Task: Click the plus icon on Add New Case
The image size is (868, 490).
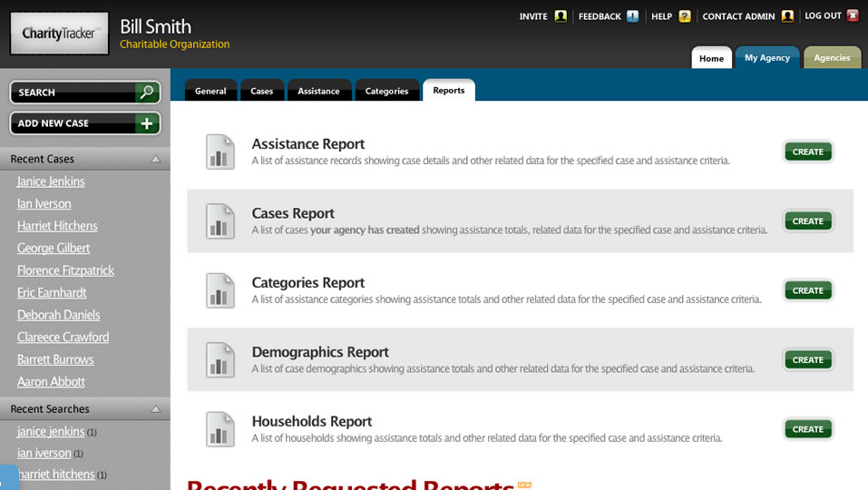Action: 147,123
